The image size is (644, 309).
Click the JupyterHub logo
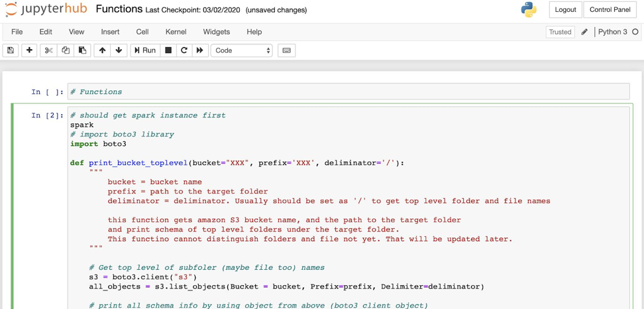point(46,9)
